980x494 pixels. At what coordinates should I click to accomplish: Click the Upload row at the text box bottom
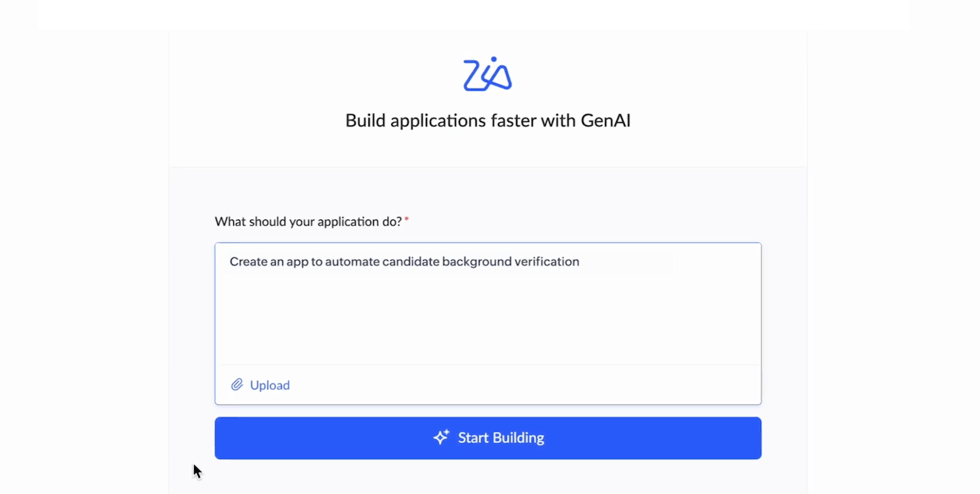(x=487, y=385)
